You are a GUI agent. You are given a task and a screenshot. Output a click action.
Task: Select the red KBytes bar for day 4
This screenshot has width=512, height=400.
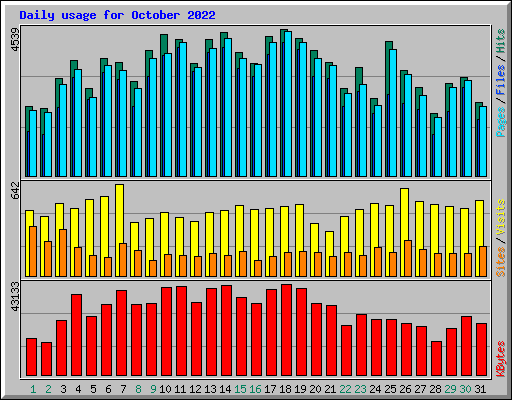pyautogui.click(x=76, y=335)
